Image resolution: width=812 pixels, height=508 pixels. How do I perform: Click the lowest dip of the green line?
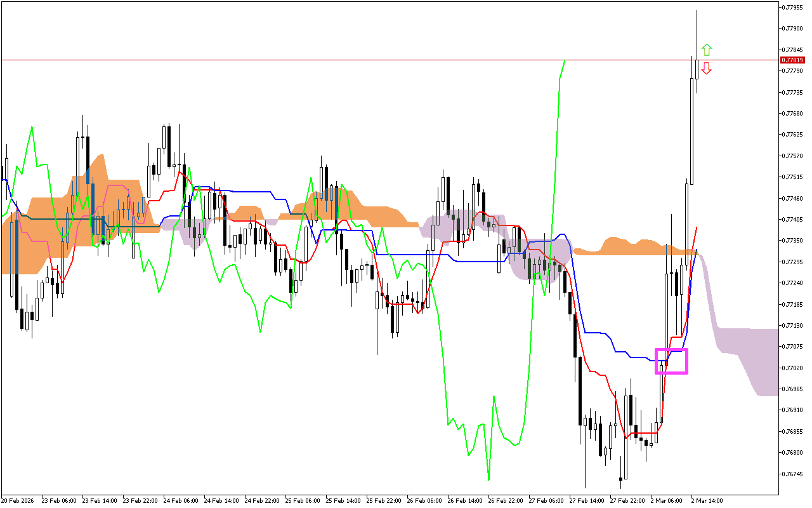[488, 479]
